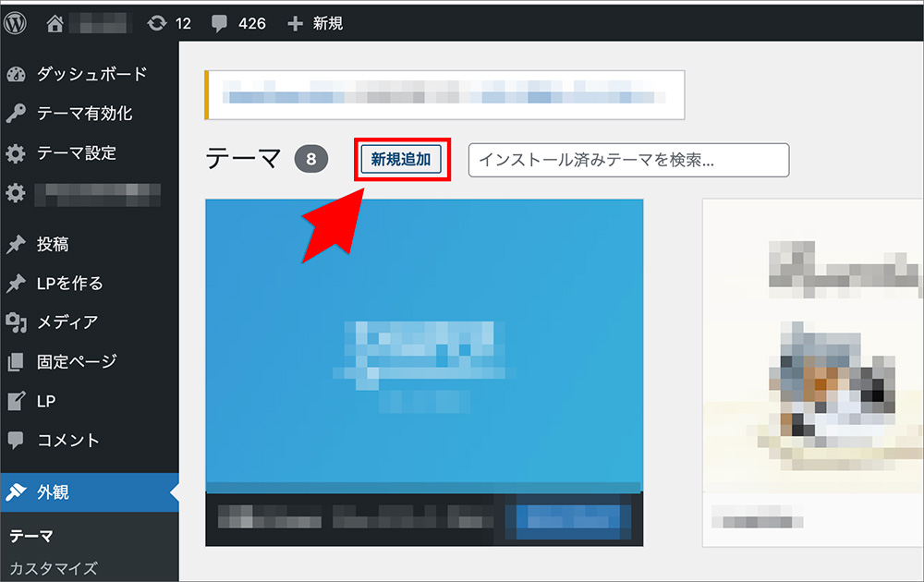The width and height of the screenshot is (924, 582).
Task: Click the 12 updates count
Action: point(183,24)
